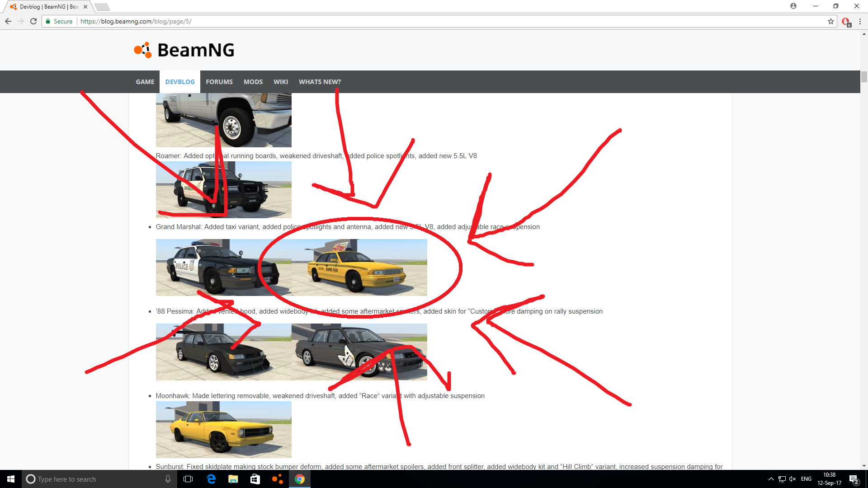Open the yellow Moonhawk image
The height and width of the screenshot is (488, 868).
pos(224,430)
